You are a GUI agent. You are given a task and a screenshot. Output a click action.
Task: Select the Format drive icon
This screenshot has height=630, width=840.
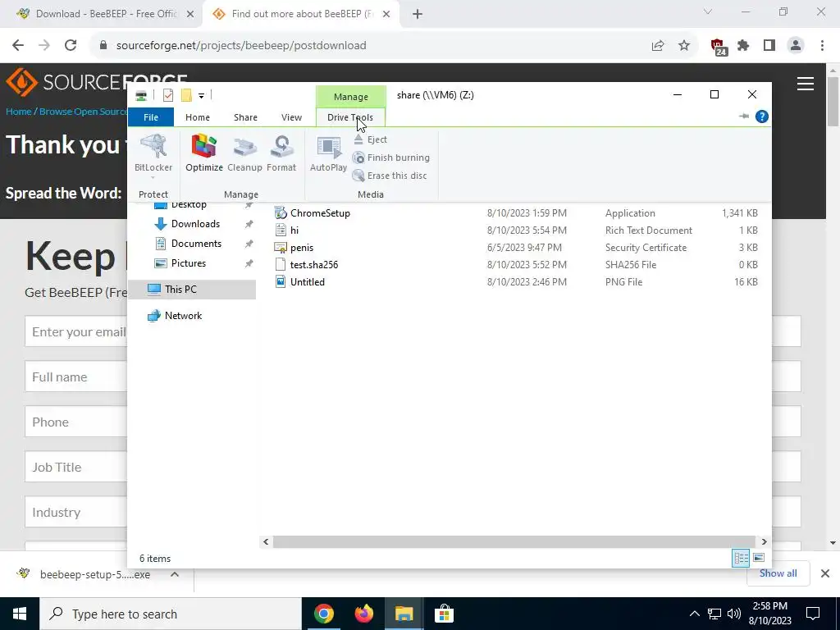point(281,153)
